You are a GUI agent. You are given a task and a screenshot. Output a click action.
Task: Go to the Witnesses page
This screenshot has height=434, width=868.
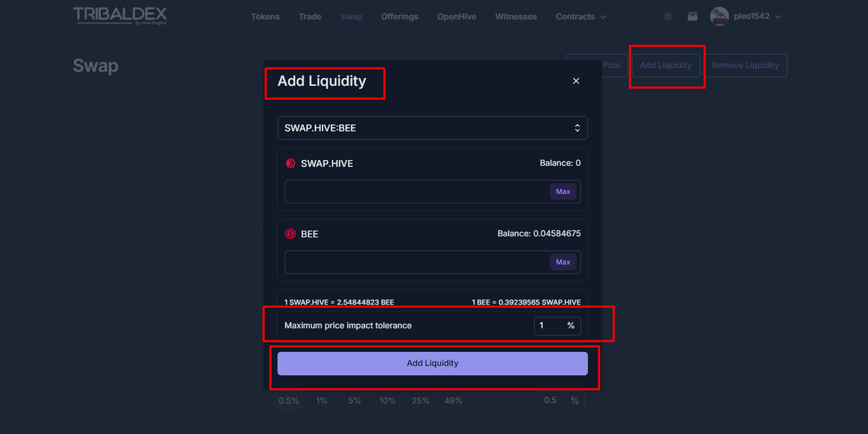(x=516, y=16)
